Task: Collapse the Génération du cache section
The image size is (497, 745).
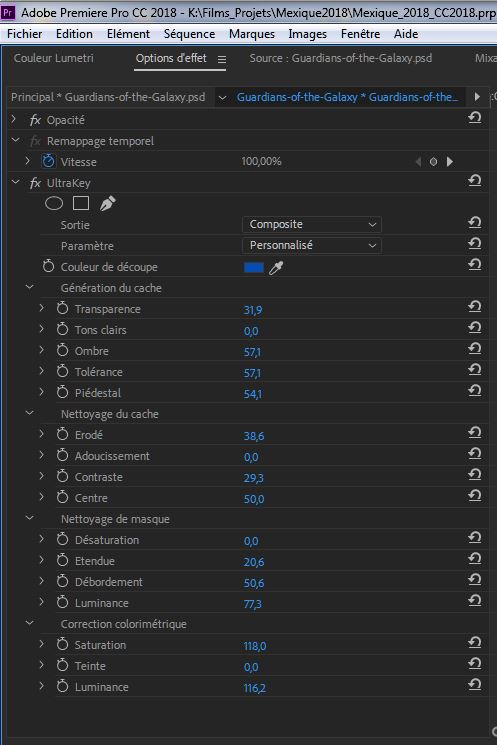Action: point(29,287)
